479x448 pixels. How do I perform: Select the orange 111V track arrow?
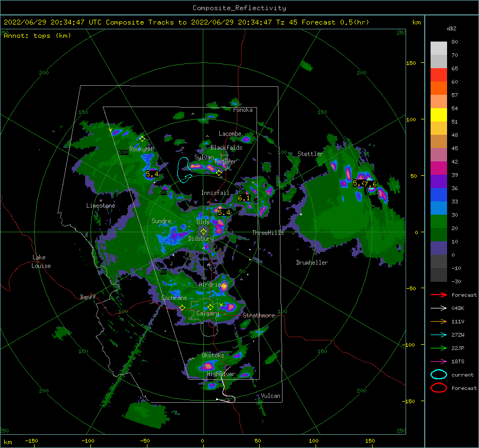pyautogui.click(x=439, y=321)
